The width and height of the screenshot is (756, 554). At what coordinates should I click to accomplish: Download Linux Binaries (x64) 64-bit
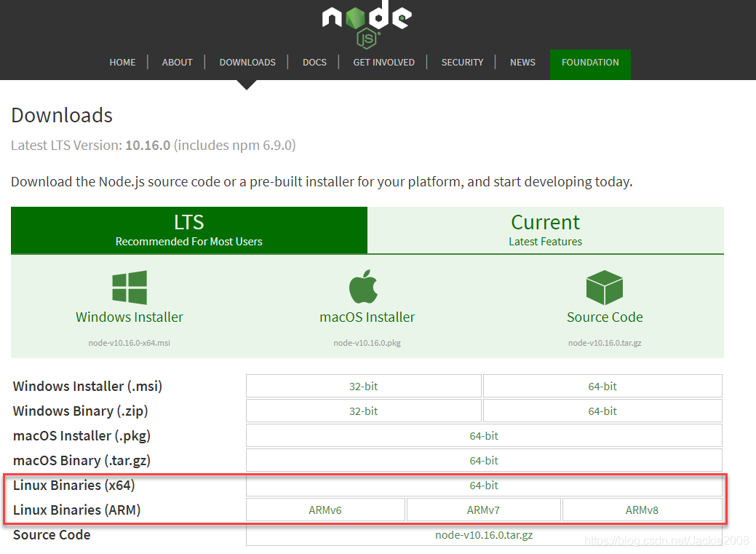[x=484, y=486]
